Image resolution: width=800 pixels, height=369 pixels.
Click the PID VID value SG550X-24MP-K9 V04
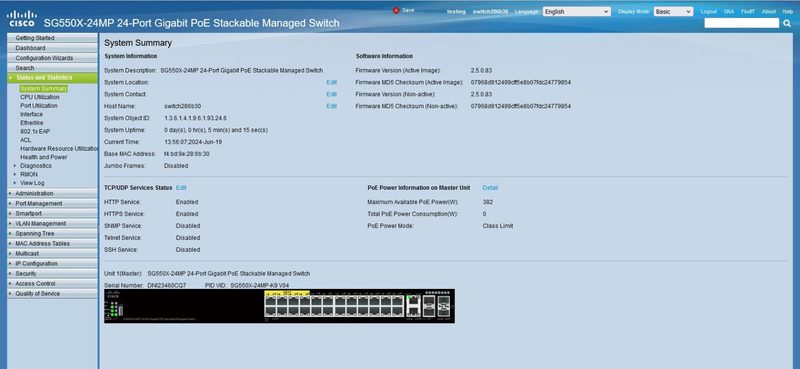click(260, 285)
